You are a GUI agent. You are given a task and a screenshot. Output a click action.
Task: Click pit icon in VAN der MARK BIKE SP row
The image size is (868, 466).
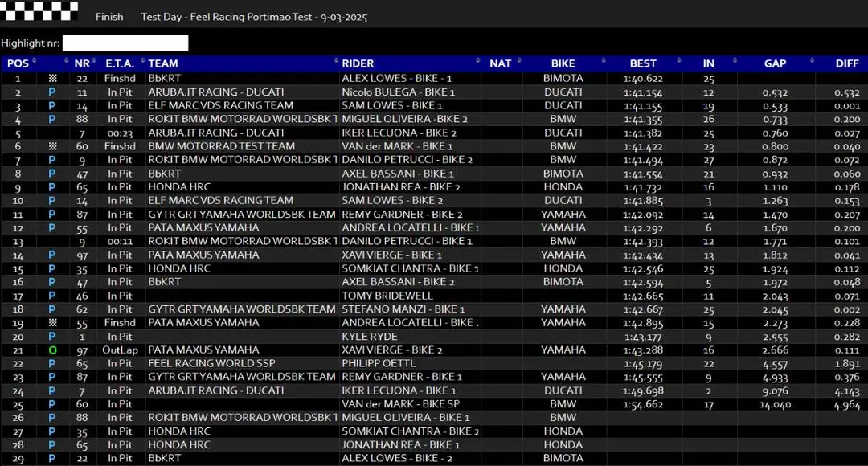click(52, 404)
